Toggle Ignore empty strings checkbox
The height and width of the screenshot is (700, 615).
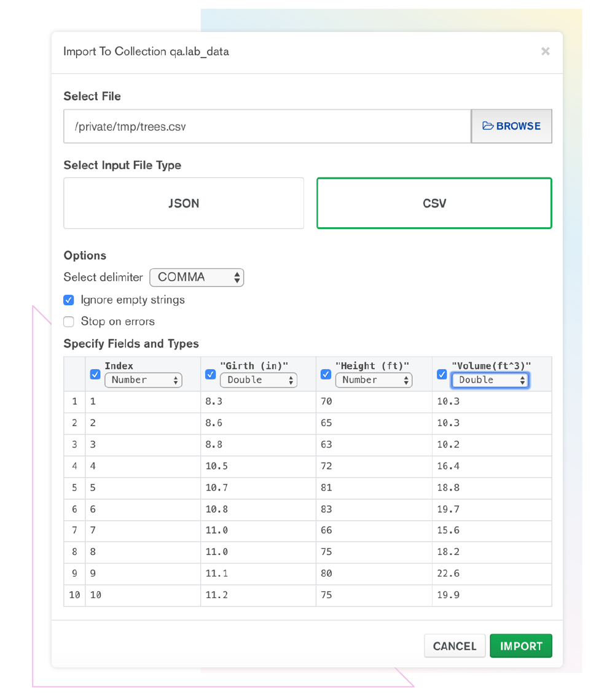(69, 300)
